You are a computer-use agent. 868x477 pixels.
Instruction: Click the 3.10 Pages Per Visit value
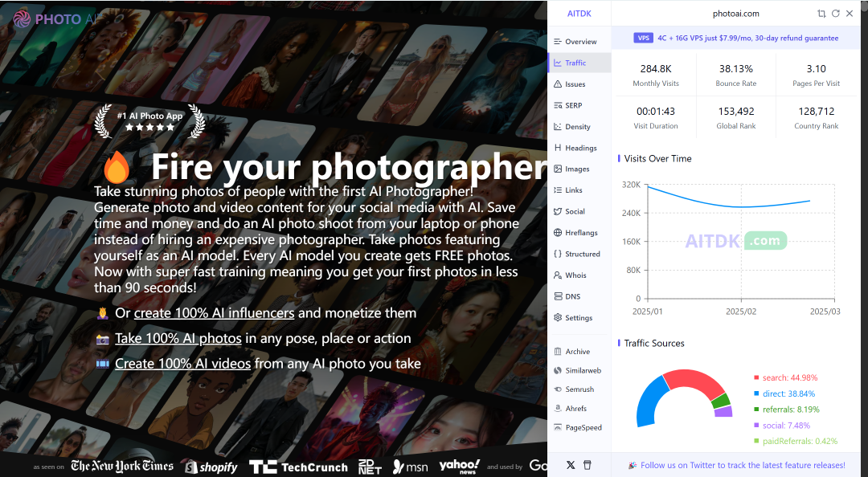point(816,68)
